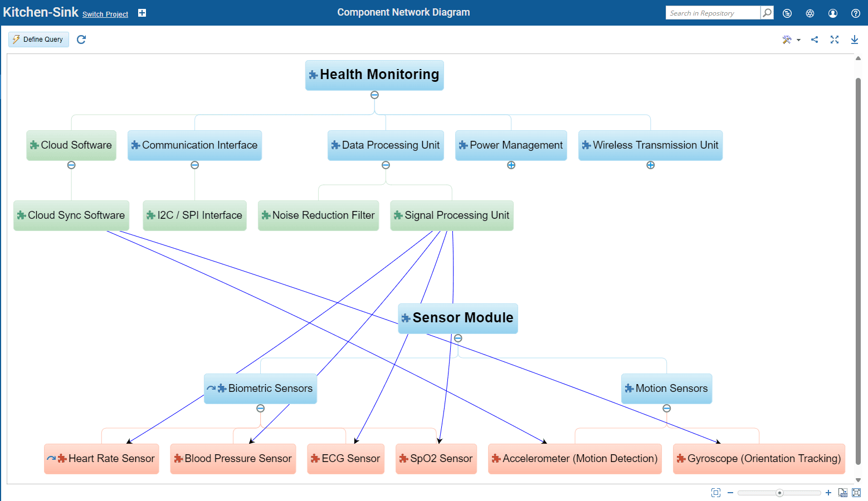The height and width of the screenshot is (501, 868).
Task: Click the Define Query button
Action: (x=38, y=40)
